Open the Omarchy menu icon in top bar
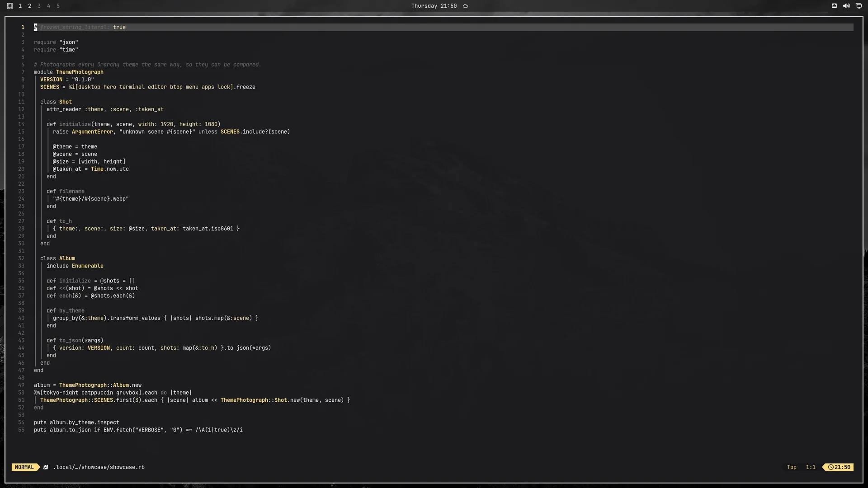 [x=10, y=6]
